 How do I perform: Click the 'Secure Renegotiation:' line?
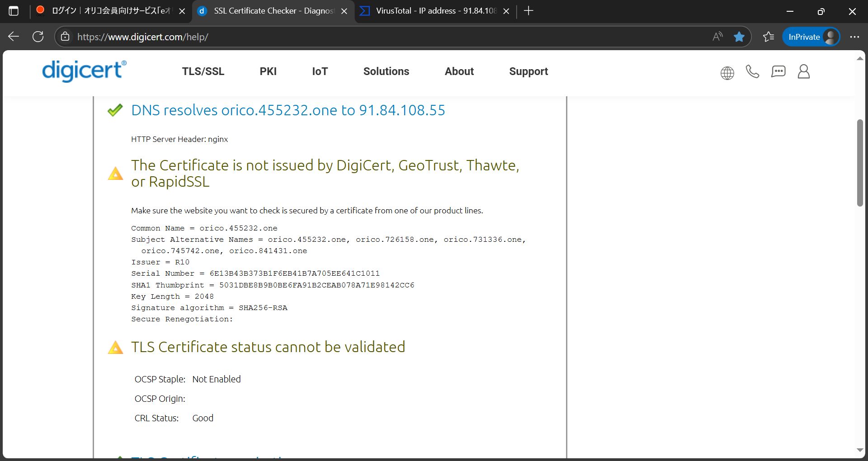pyautogui.click(x=182, y=319)
